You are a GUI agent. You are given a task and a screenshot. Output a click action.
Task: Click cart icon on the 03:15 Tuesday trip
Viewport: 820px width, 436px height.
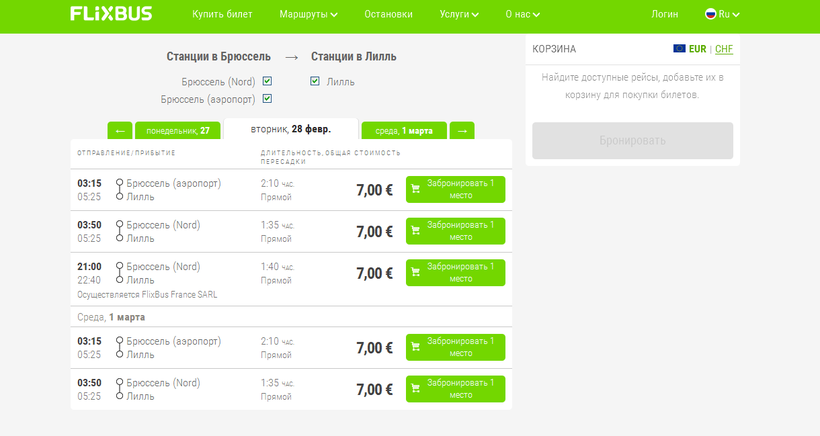tap(416, 190)
